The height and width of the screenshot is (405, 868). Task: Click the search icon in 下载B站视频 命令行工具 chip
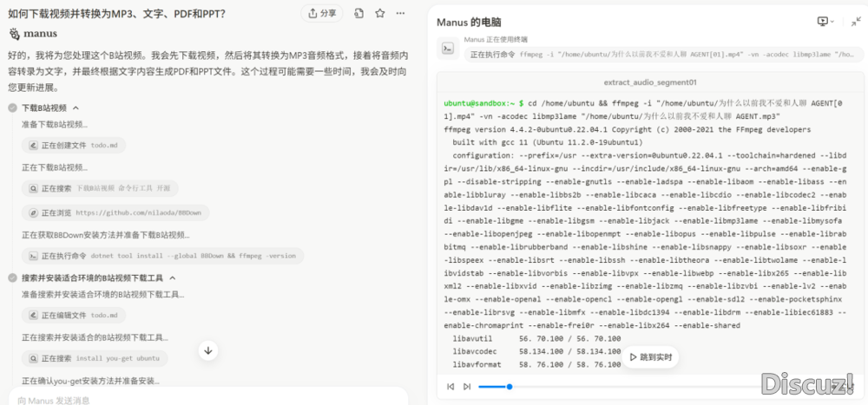pos(33,188)
